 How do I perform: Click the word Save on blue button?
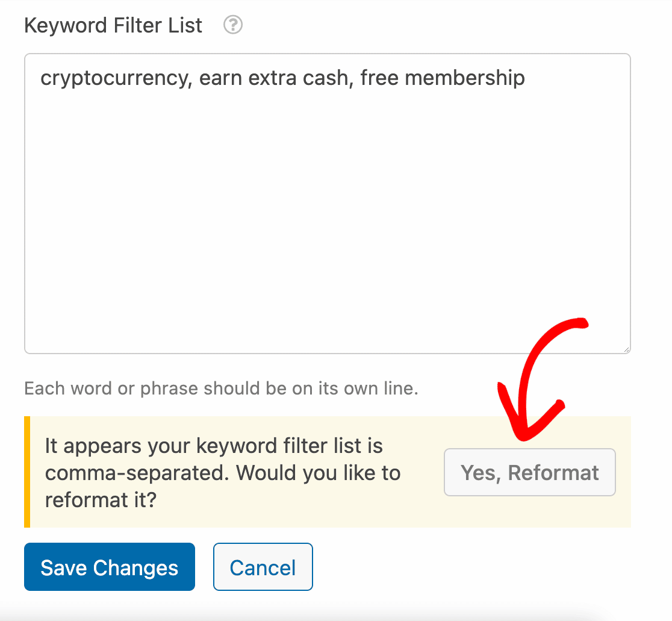64,567
